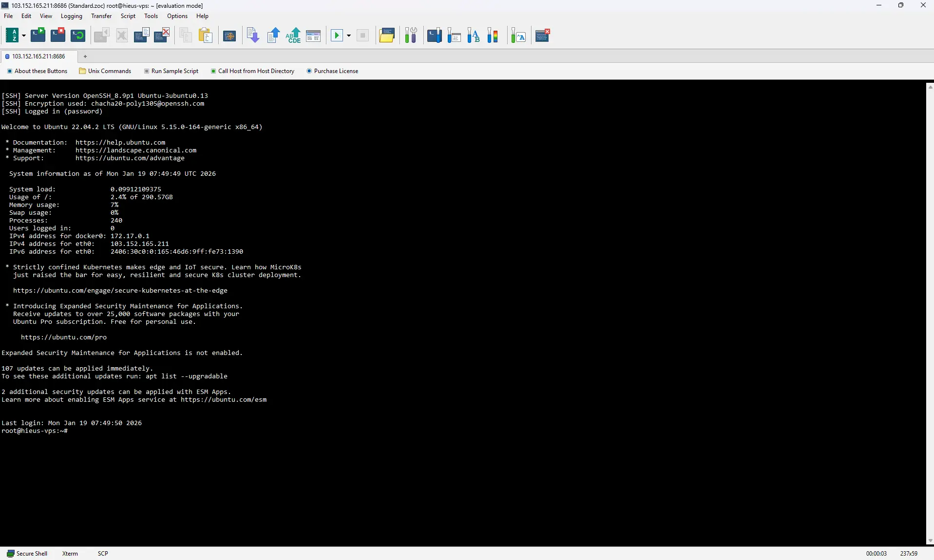Click the https://help.ubuntu.com URL

click(120, 143)
